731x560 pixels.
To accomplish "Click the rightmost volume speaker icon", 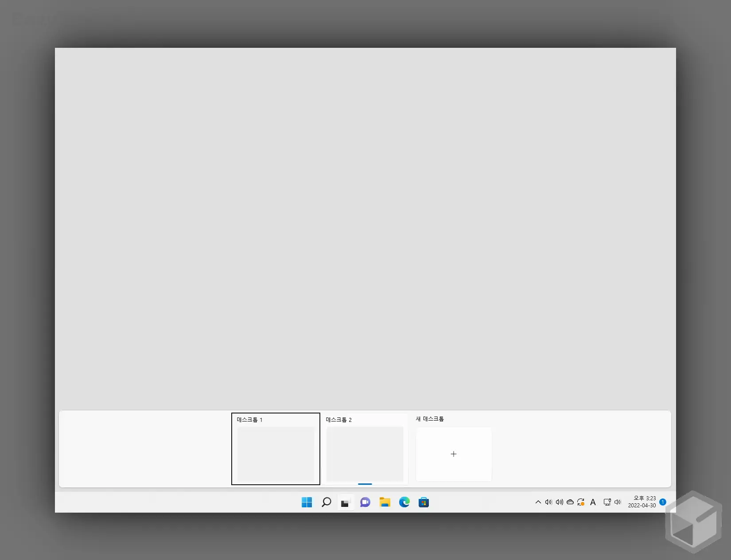I will tap(618, 502).
